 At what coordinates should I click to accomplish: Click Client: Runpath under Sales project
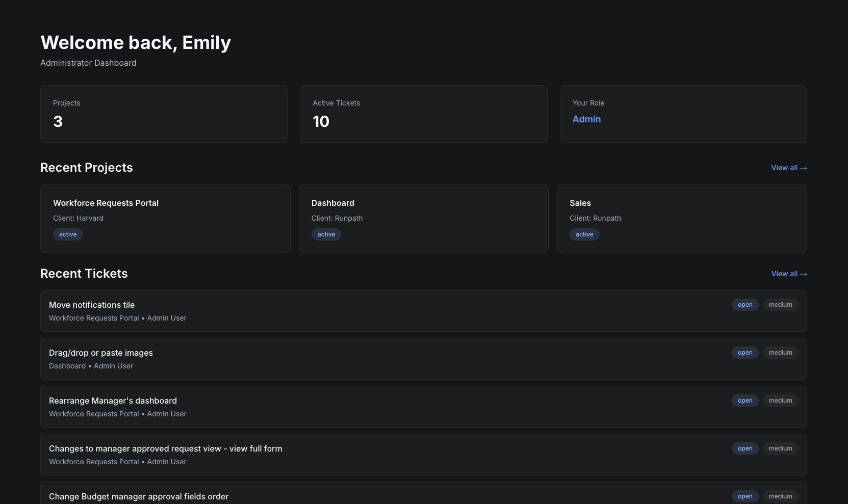tap(595, 218)
